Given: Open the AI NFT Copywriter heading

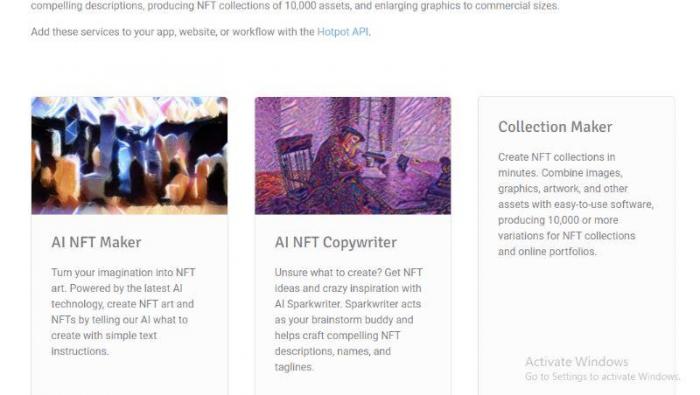Looking at the screenshot, I should pos(336,242).
